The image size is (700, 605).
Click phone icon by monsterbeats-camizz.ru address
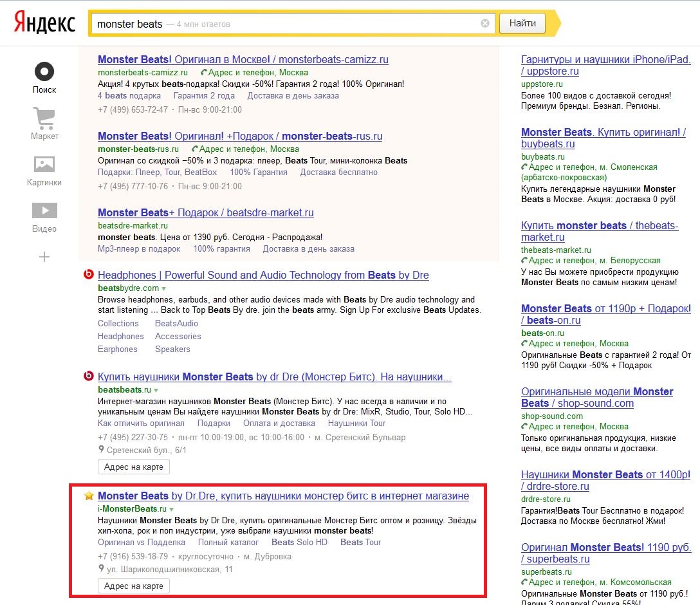click(203, 72)
